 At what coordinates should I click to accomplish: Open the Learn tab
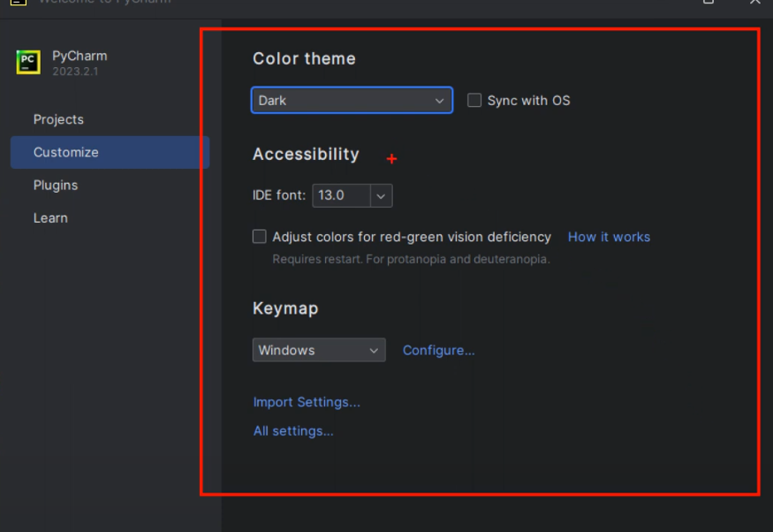click(50, 218)
